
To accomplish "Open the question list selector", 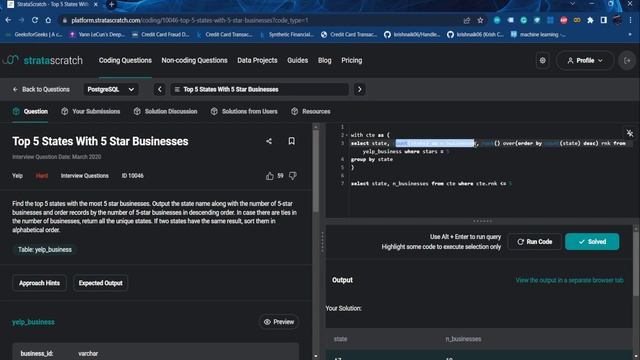I will (x=260, y=89).
